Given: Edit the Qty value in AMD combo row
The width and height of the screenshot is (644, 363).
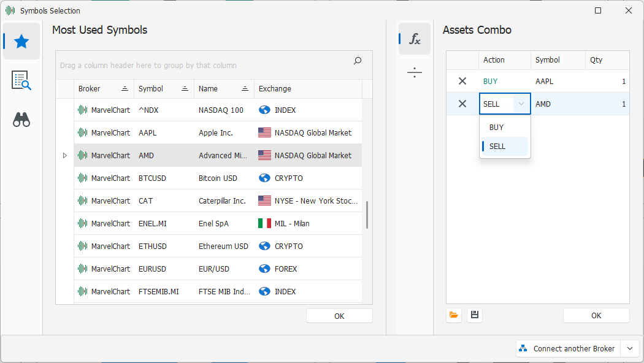Looking at the screenshot, I should click(x=607, y=104).
